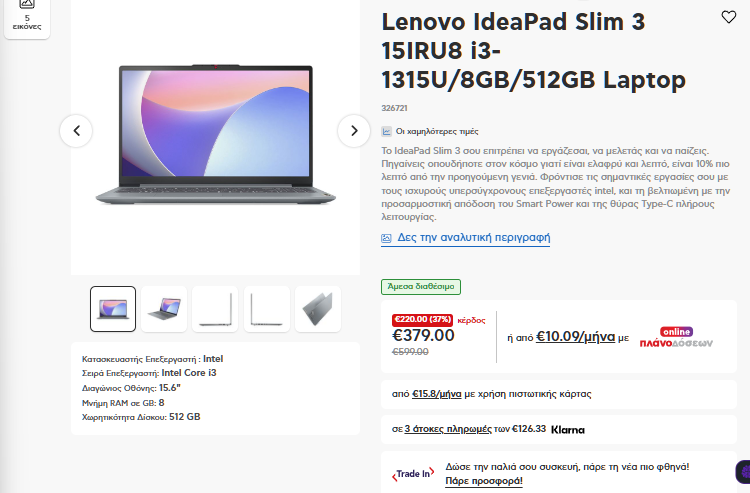Show previous product image with left arrow
Image resolution: width=750 pixels, height=493 pixels.
[76, 131]
